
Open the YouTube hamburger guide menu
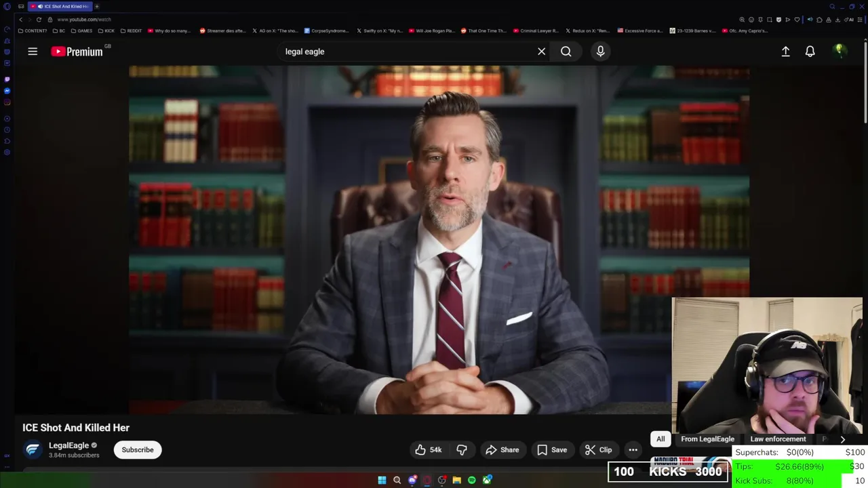click(x=33, y=52)
